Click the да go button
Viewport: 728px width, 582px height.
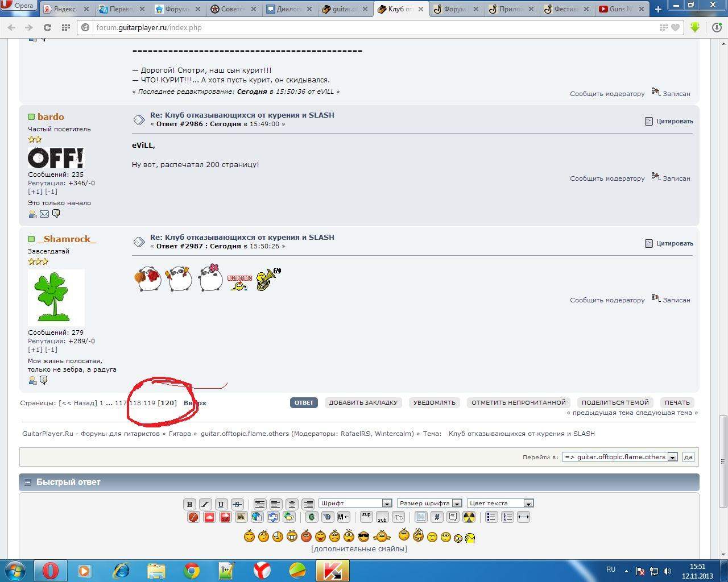point(688,457)
